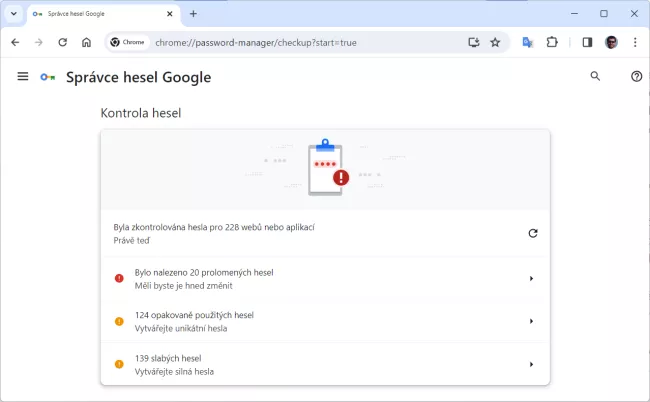The width and height of the screenshot is (650, 402).
Task: Open the tab search dropdown arrow
Action: (x=13, y=14)
